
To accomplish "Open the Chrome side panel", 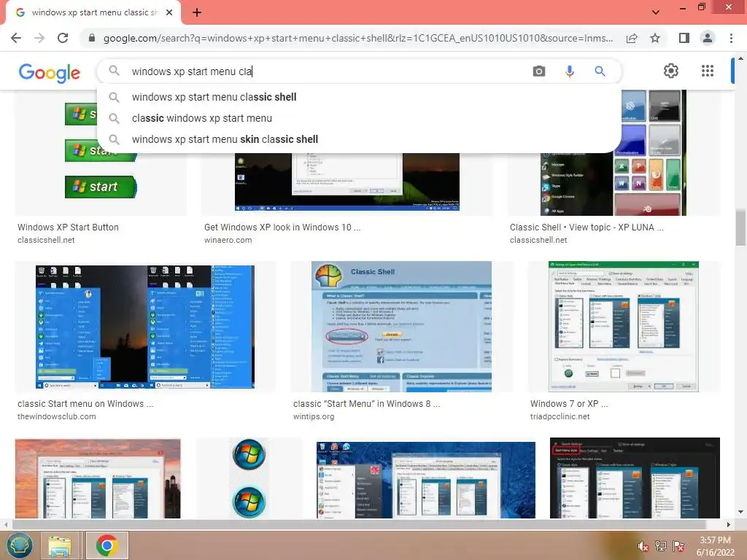I will pos(684,38).
